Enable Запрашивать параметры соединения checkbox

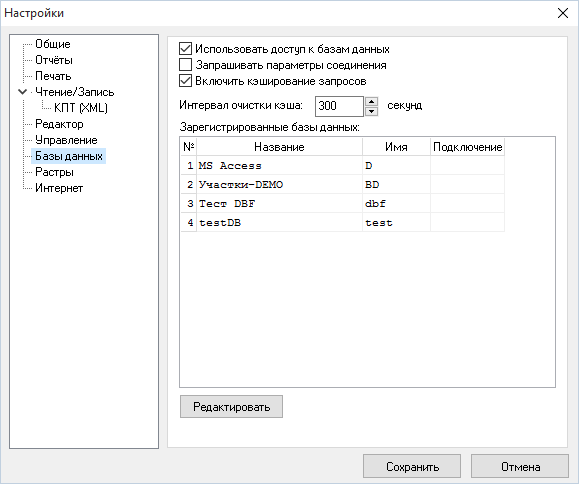185,65
